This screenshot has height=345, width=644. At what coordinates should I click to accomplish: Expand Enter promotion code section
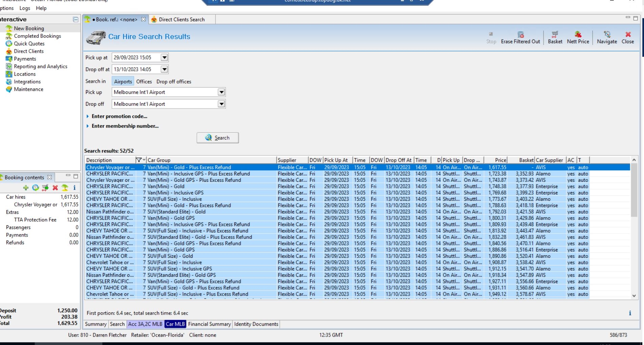pos(117,116)
